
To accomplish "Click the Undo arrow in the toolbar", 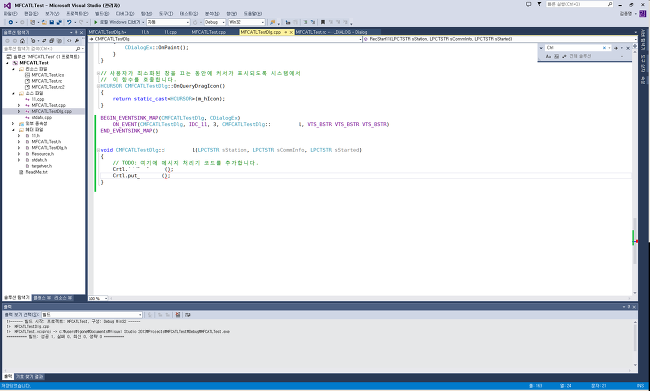I will [x=69, y=22].
